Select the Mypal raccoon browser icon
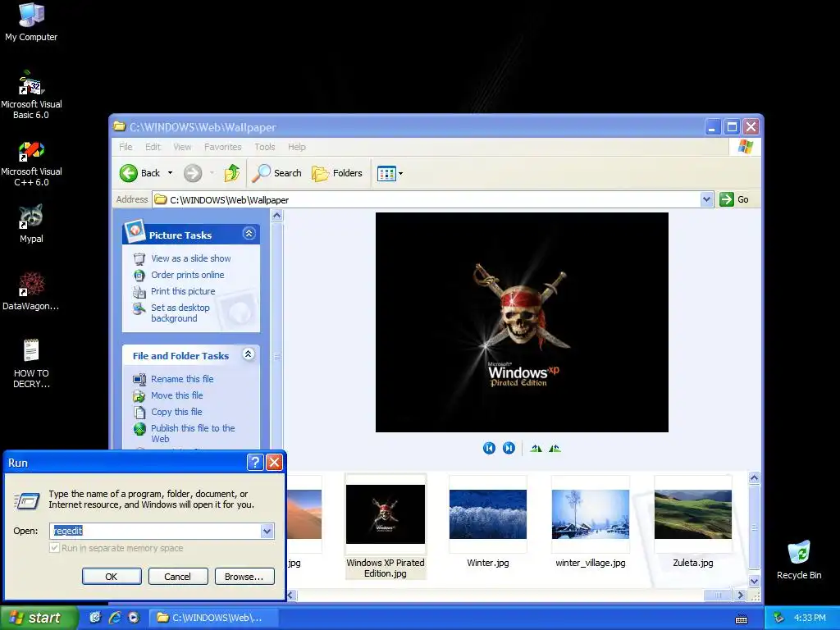 (x=31, y=224)
